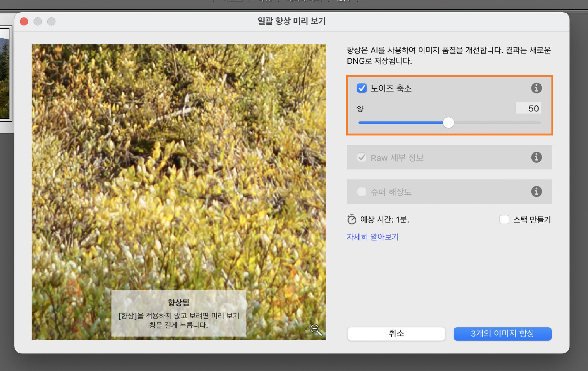Click the info icon beside Raw 세부 정보
Image resolution: width=588 pixels, height=371 pixels.
[x=537, y=157]
